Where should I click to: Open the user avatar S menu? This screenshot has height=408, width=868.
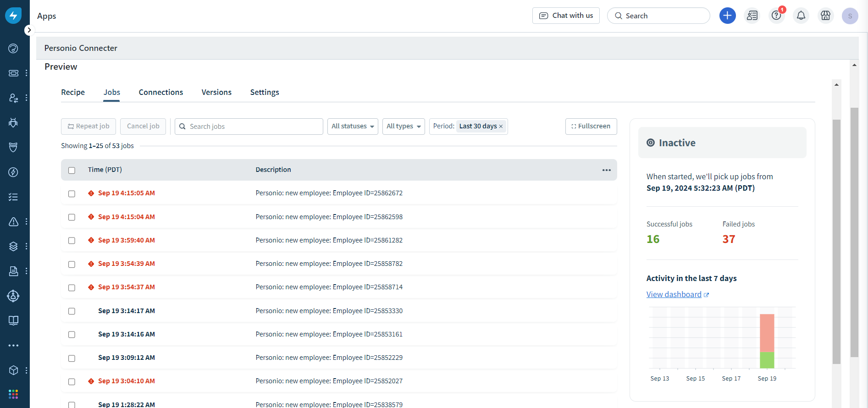(850, 16)
